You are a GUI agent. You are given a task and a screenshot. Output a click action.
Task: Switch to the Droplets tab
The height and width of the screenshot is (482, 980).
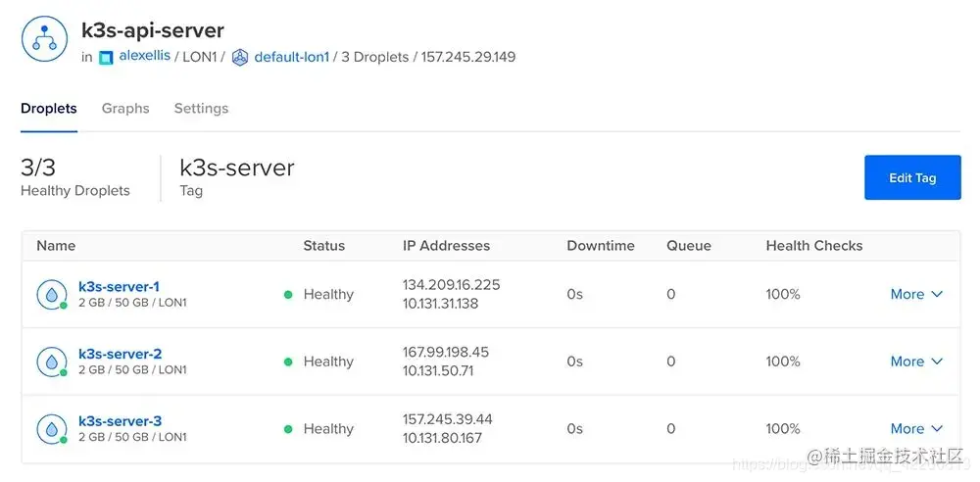coord(49,108)
